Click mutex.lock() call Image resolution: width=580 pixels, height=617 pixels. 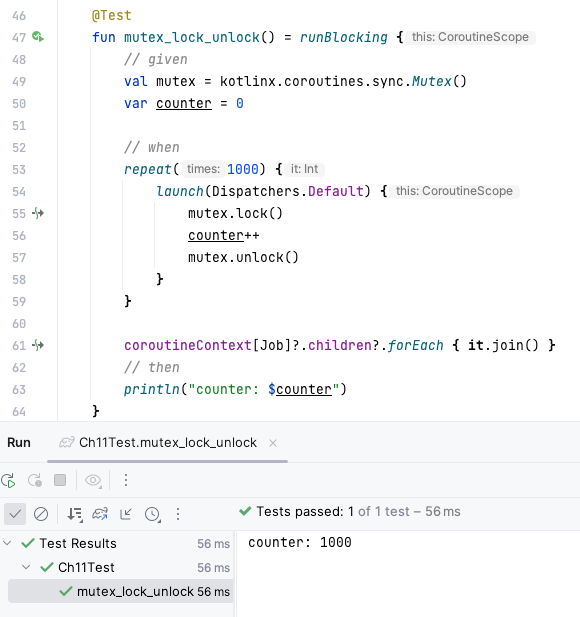235,213
